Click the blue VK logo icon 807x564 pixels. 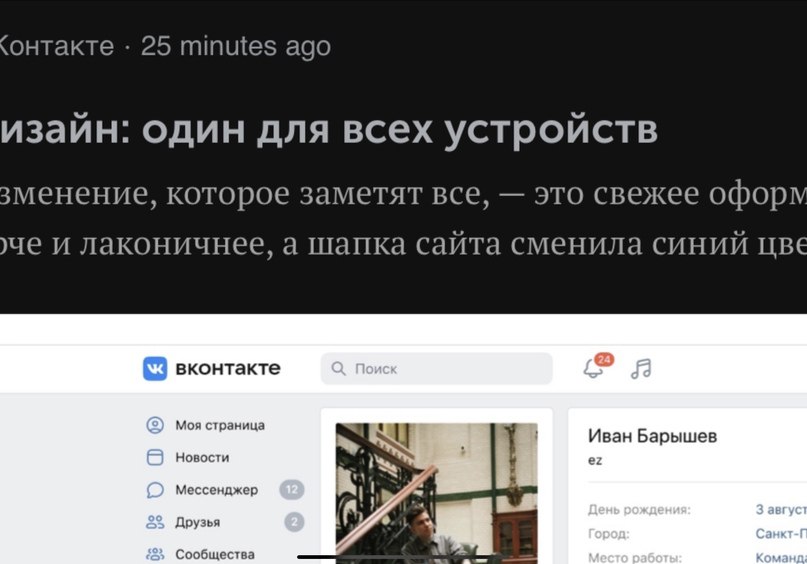click(155, 368)
